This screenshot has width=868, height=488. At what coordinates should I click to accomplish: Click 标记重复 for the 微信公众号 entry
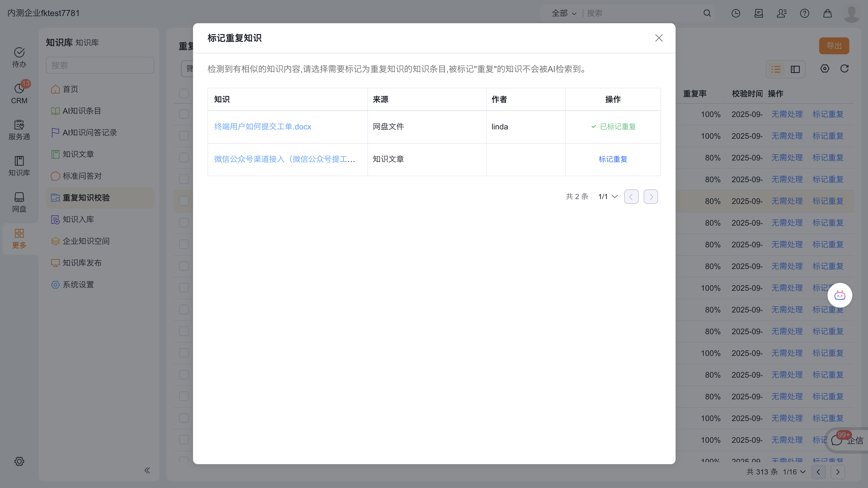tap(613, 159)
